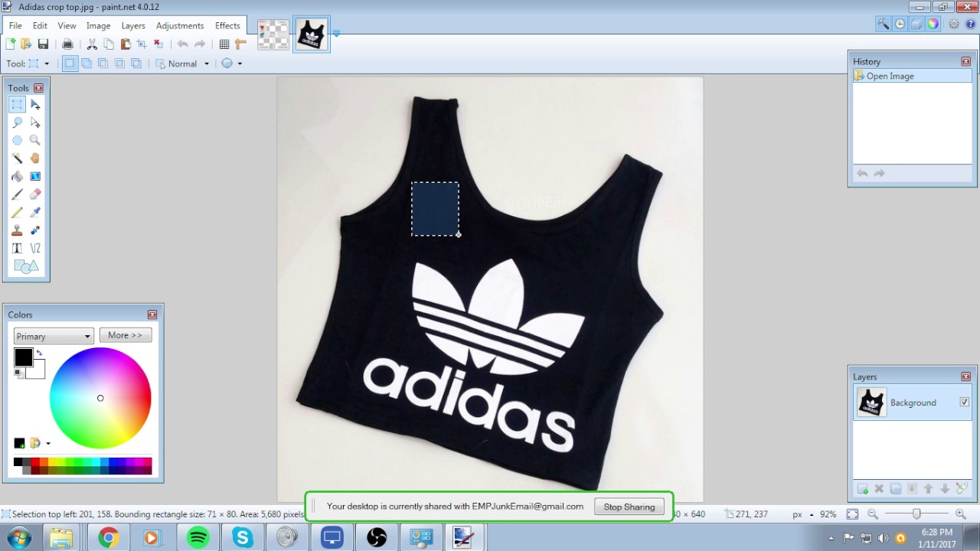Open the Layers menu

pyautogui.click(x=133, y=25)
